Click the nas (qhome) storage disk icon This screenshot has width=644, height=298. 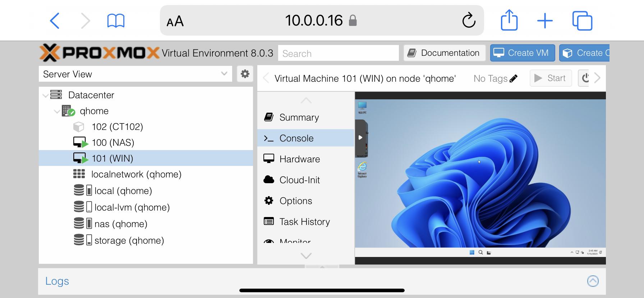(x=83, y=223)
